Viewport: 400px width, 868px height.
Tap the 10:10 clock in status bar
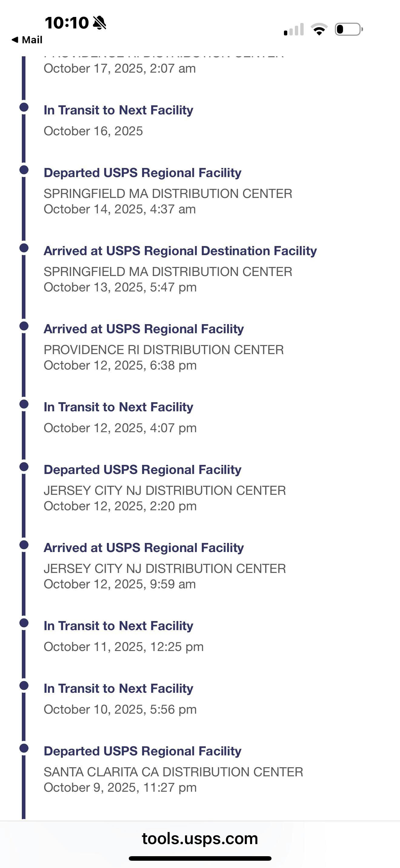click(x=67, y=23)
